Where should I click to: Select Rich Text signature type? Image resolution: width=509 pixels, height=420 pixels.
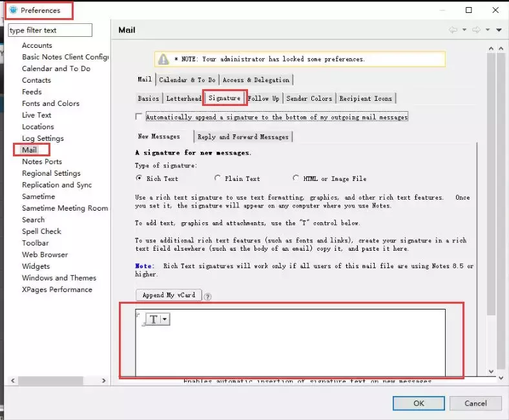pyautogui.click(x=139, y=178)
